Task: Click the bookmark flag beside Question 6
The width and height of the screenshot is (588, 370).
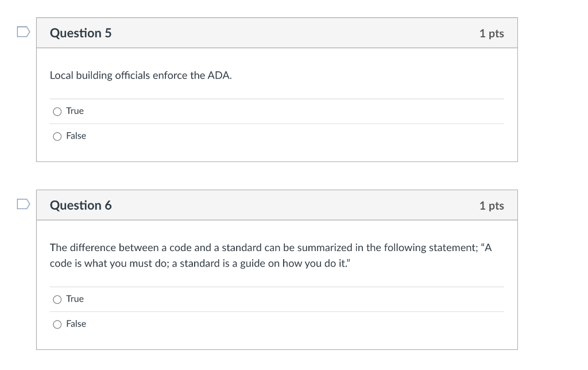Action: [x=22, y=203]
